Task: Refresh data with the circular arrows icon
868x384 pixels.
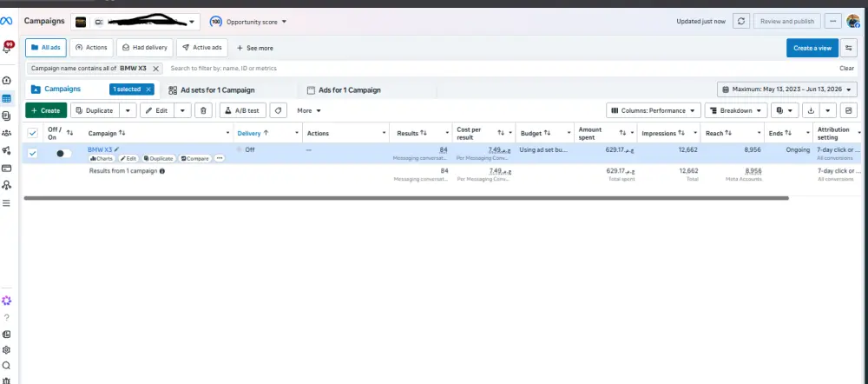Action: [x=741, y=21]
